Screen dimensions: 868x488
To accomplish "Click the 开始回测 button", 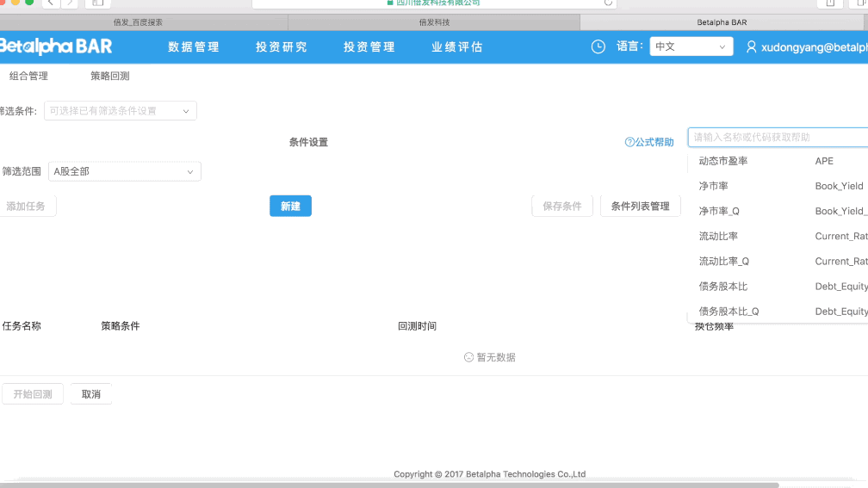I will [x=33, y=394].
